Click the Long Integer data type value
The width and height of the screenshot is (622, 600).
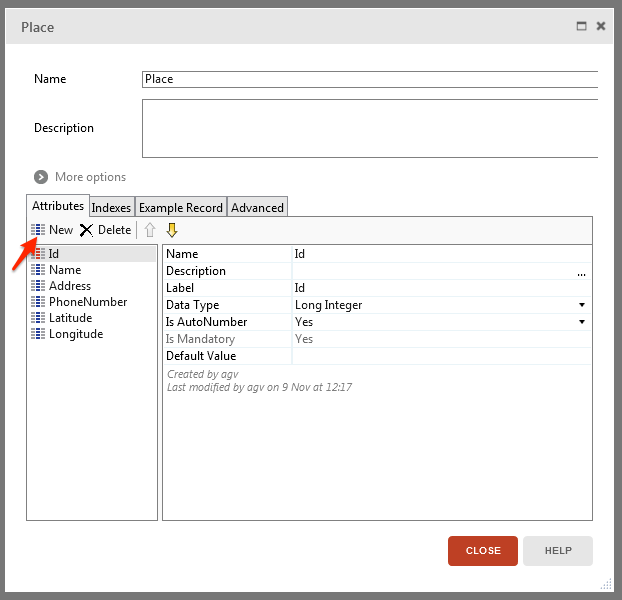coord(328,305)
